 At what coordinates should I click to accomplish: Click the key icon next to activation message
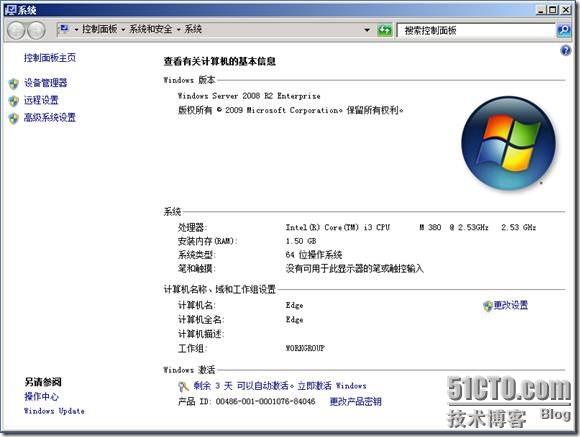tap(183, 386)
